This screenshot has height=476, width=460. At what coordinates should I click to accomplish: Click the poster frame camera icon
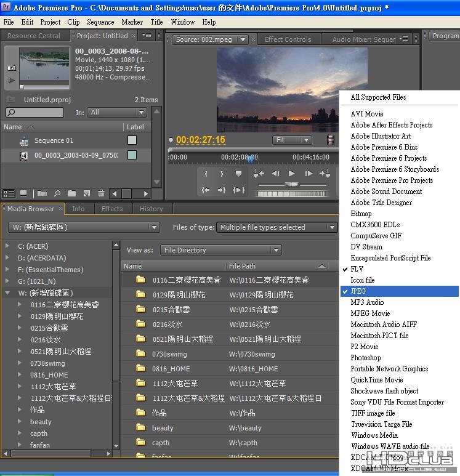pos(12,68)
